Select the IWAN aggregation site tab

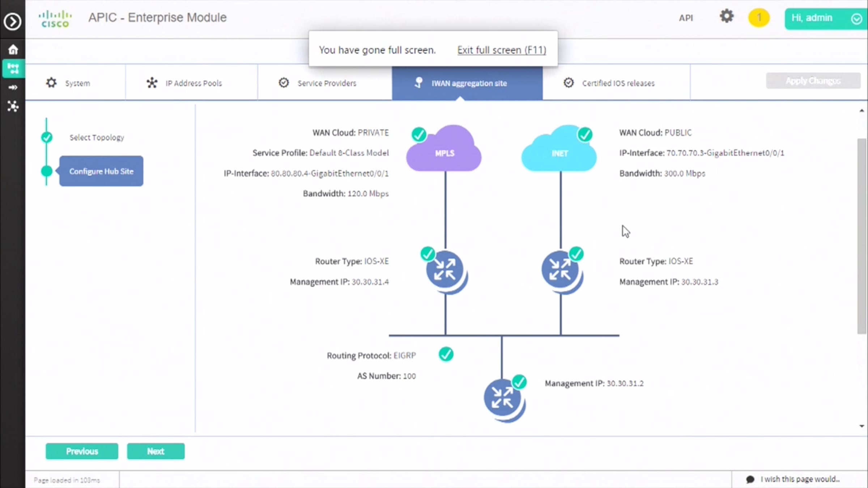467,83
